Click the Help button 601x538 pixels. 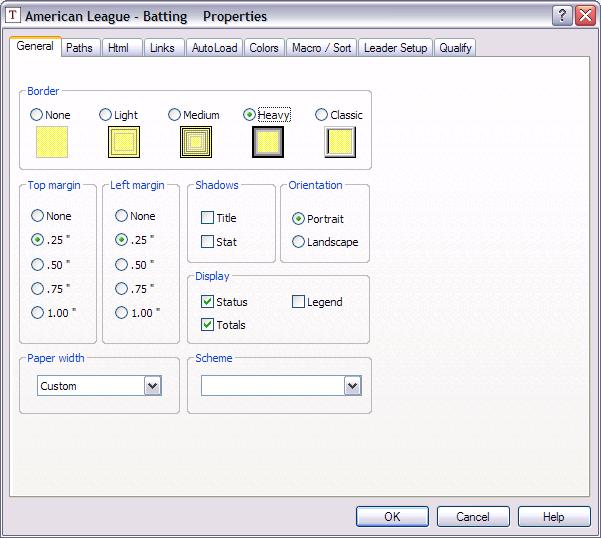click(554, 517)
